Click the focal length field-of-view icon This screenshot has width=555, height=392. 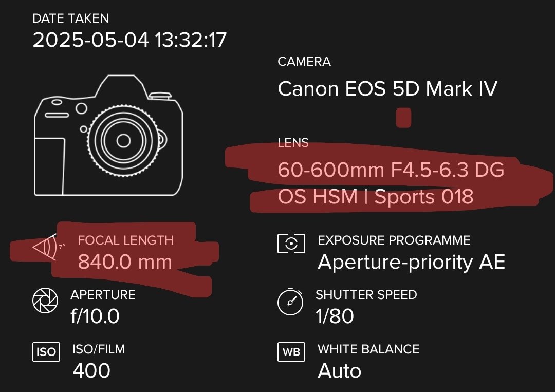pyautogui.click(x=45, y=248)
